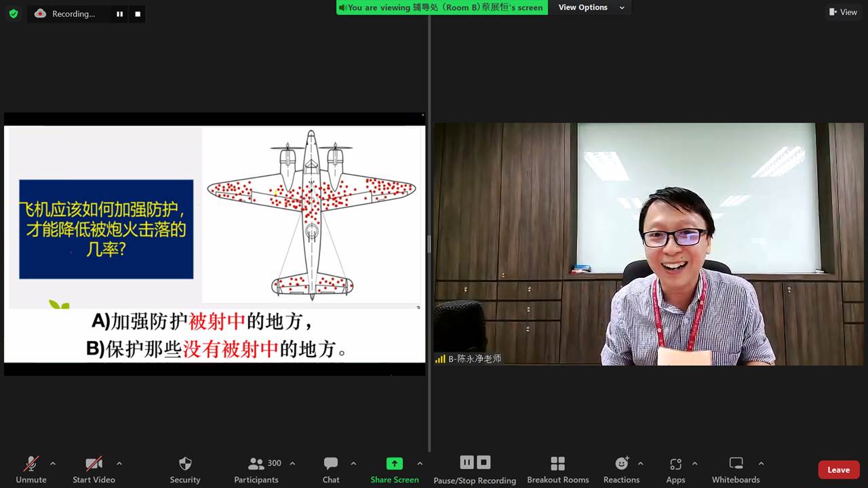
Task: Pause the recording from top indicator
Action: 119,14
